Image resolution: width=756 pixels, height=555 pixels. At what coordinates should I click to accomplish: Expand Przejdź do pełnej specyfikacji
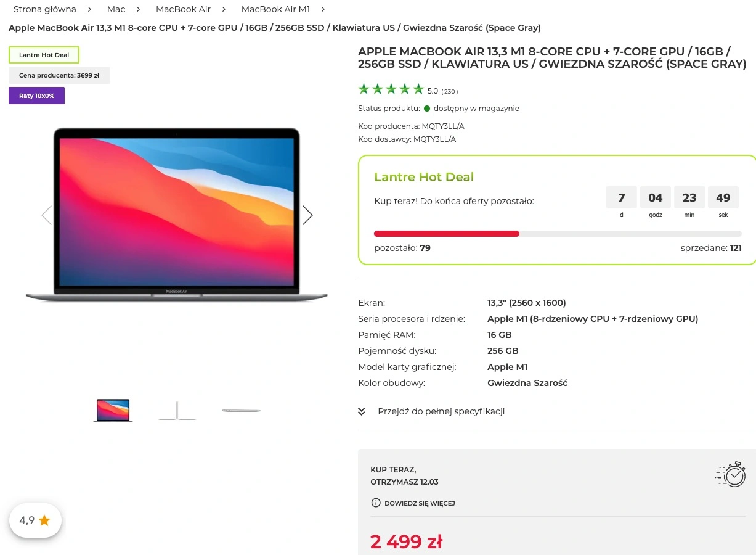coord(441,411)
